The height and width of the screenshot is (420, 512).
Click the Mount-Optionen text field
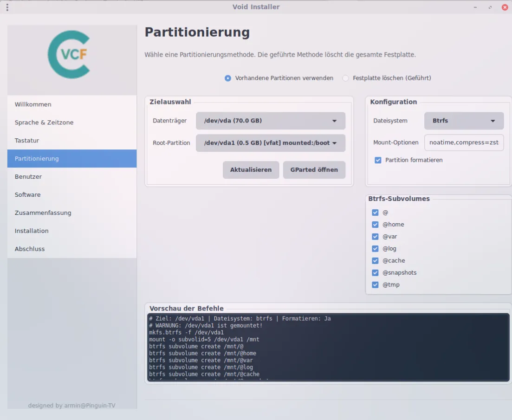coord(464,143)
